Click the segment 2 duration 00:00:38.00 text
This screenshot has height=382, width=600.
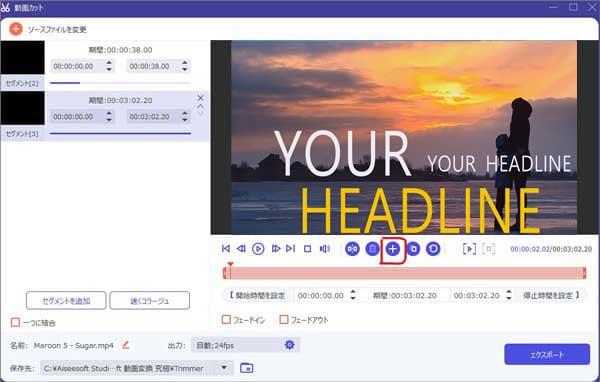120,50
